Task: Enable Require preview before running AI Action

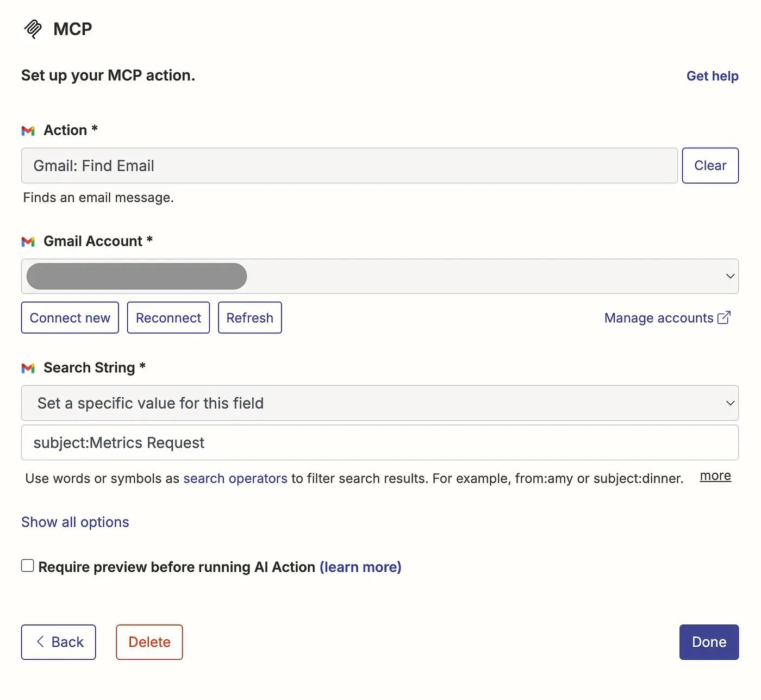Action: (28, 566)
